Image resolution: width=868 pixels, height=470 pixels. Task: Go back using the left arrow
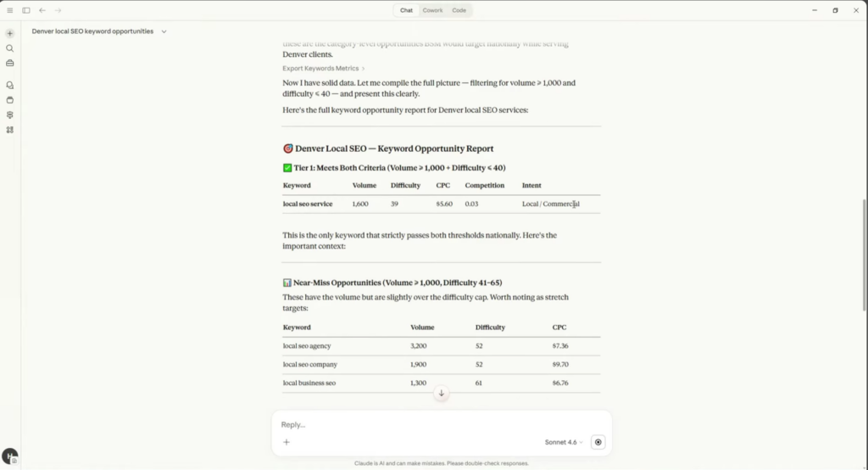click(x=42, y=10)
